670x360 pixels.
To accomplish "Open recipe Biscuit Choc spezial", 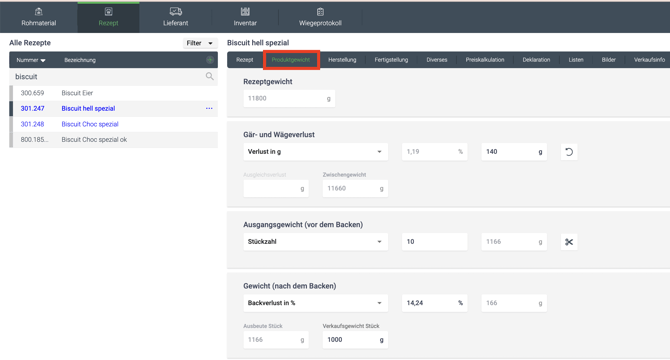I will (x=114, y=124).
